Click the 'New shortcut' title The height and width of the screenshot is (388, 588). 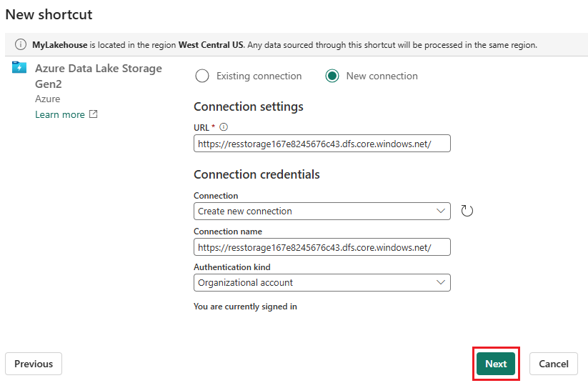coord(49,14)
